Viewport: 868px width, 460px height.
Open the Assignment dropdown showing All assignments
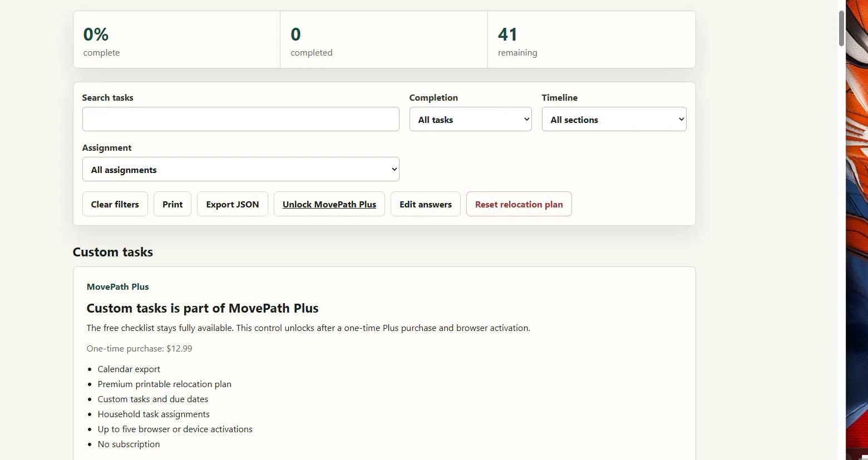[x=240, y=169]
